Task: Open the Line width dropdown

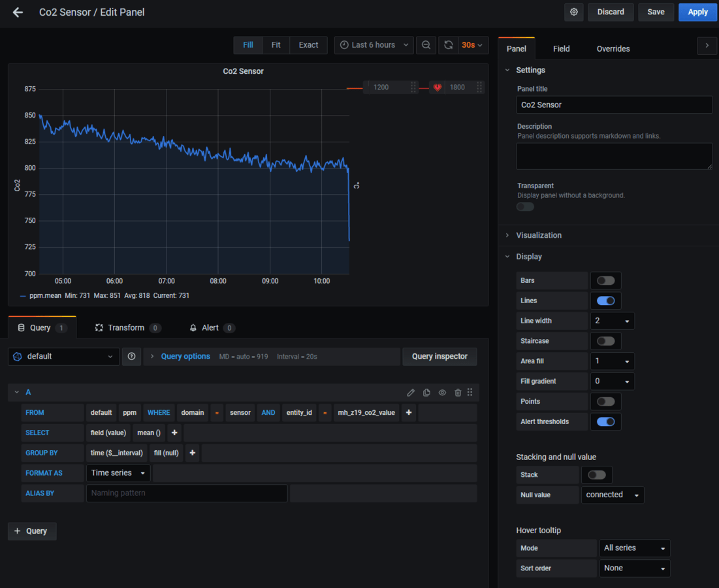Action: point(612,321)
